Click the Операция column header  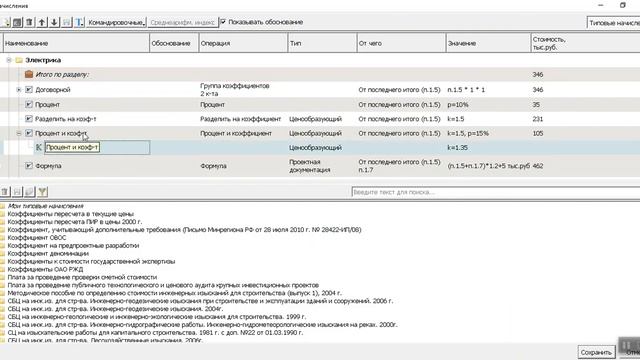tap(243, 43)
